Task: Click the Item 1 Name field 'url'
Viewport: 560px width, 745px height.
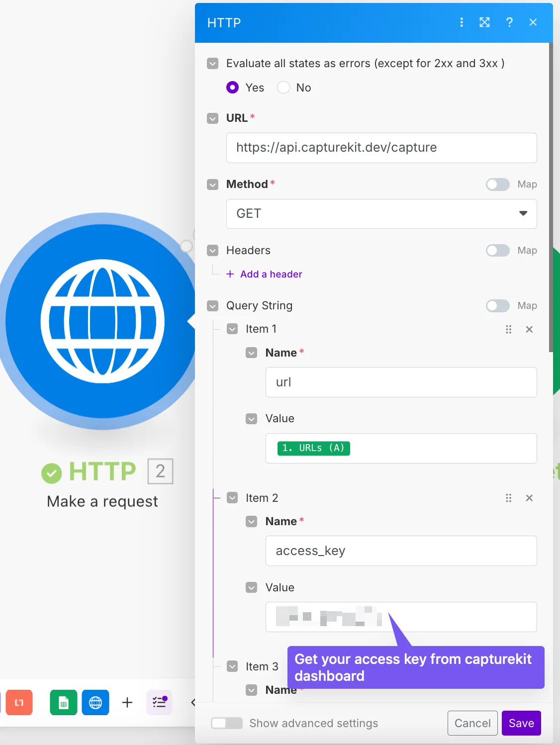Action: (401, 382)
